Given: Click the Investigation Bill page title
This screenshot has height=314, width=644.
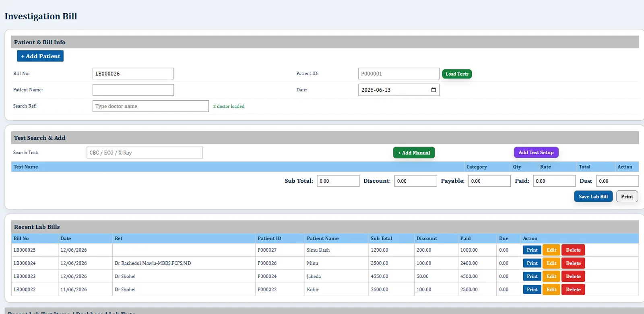Looking at the screenshot, I should [x=41, y=16].
